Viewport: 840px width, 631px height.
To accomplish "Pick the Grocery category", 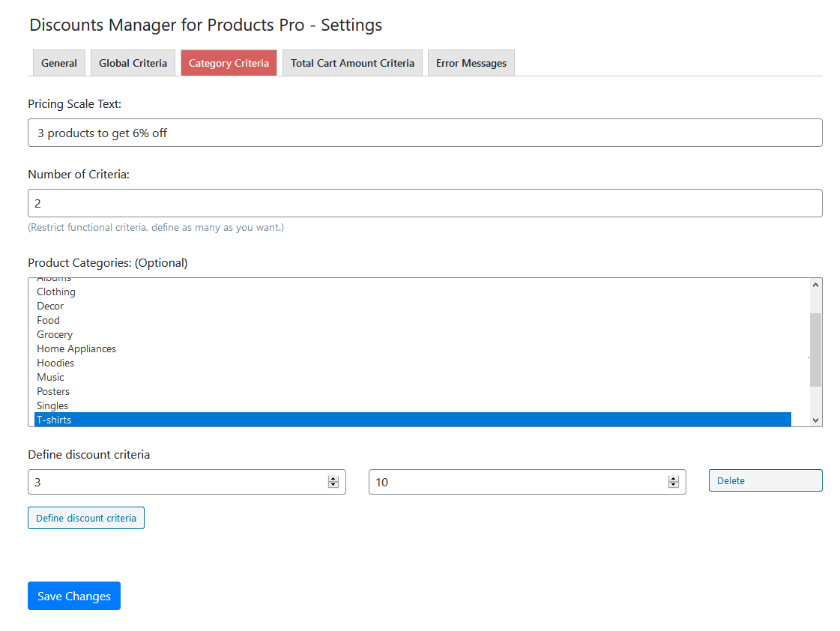I will tap(412, 334).
